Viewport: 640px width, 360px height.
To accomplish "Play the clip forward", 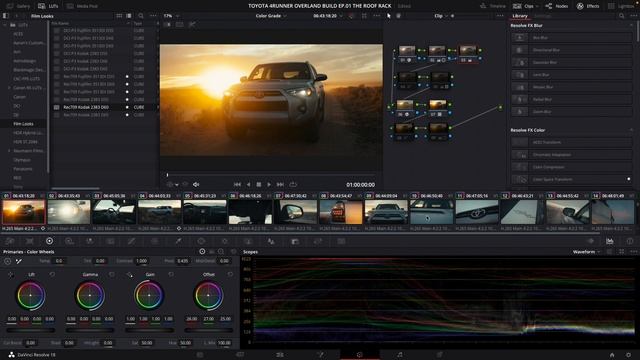I will click(x=269, y=184).
